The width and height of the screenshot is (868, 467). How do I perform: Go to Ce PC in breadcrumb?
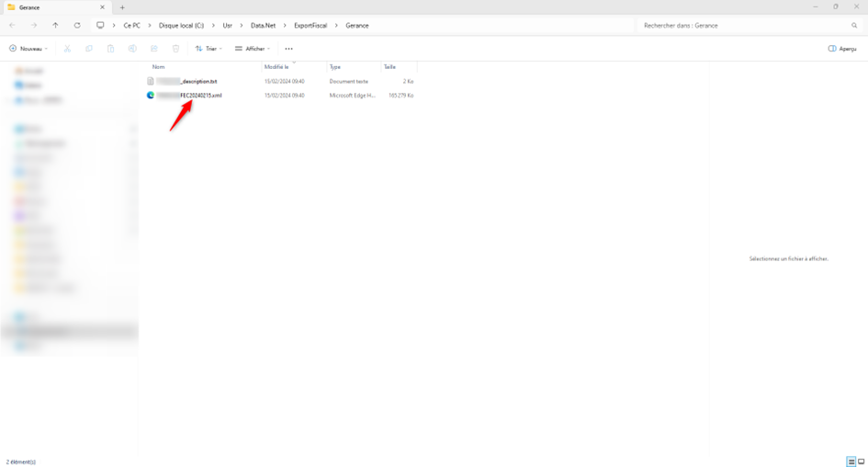tap(131, 26)
